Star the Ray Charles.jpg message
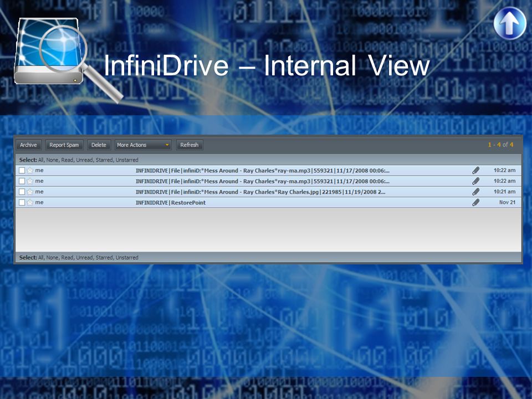 click(x=30, y=192)
